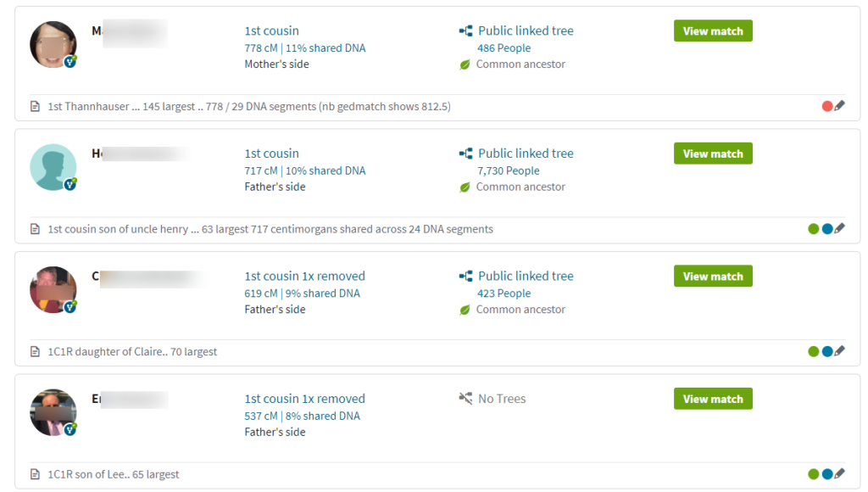
Task: Click green group dot on uncle henry row
Action: (813, 229)
